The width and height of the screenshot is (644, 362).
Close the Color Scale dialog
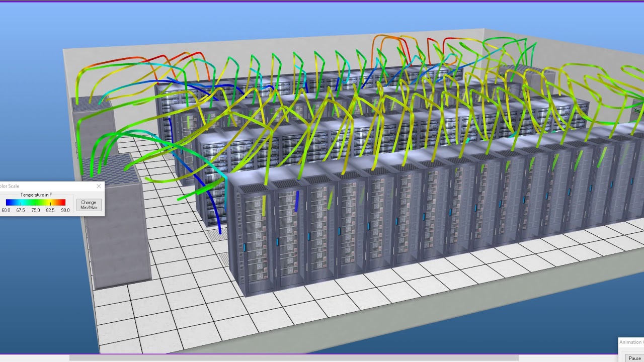pos(99,186)
